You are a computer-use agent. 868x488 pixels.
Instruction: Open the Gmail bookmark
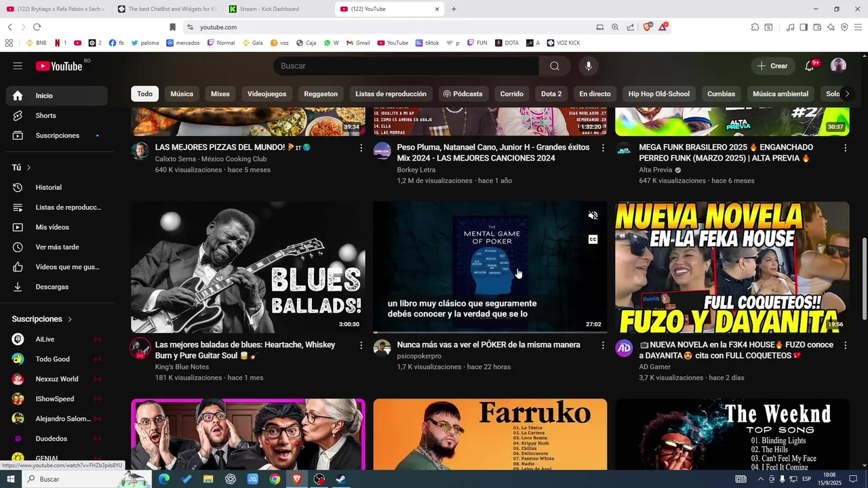(x=357, y=43)
